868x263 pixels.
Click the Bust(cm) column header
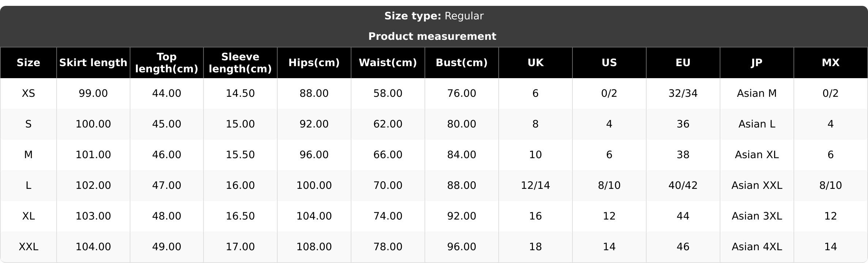click(x=462, y=63)
